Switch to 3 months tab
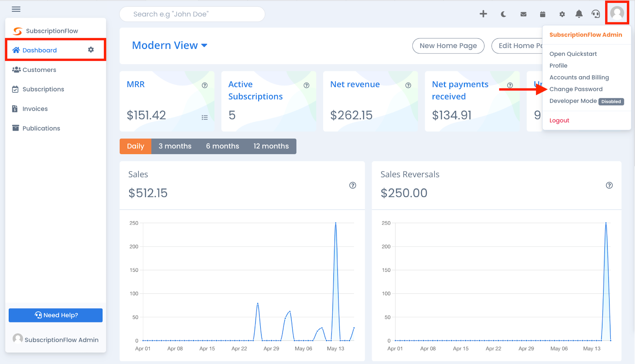This screenshot has height=364, width=635. pyautogui.click(x=175, y=146)
